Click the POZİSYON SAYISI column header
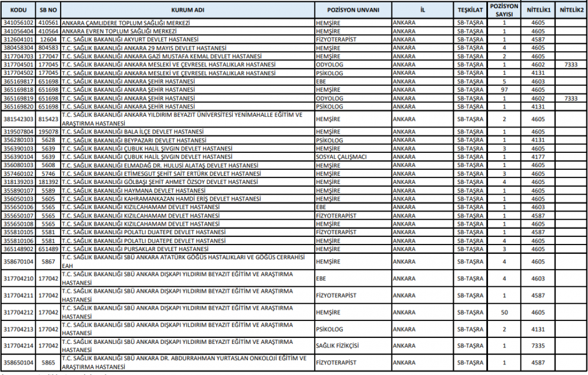The height and width of the screenshot is (375, 588). click(x=504, y=10)
